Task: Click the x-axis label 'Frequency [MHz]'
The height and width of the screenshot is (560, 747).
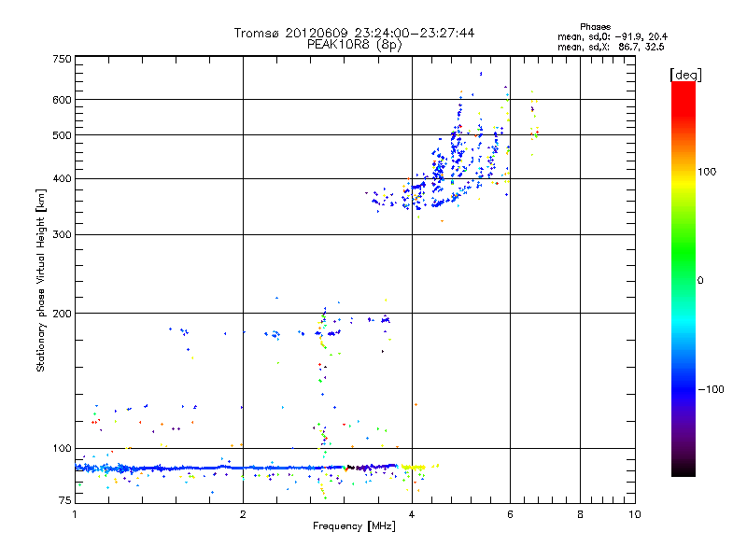Action: pyautogui.click(x=354, y=526)
